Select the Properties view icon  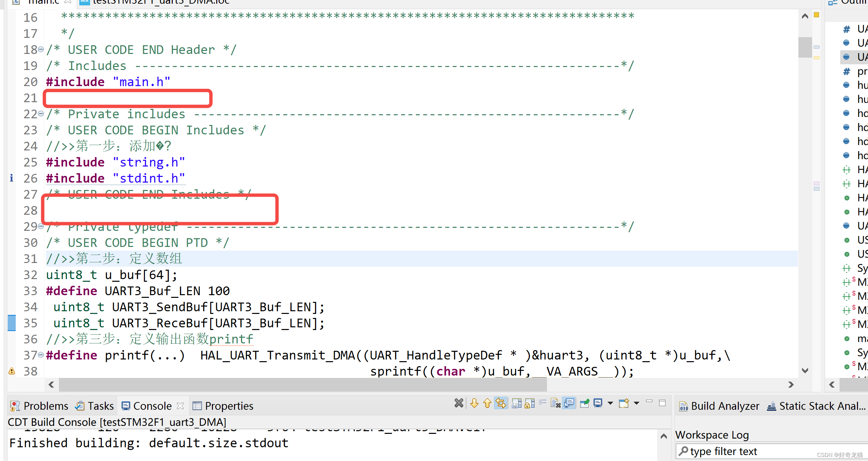pyautogui.click(x=197, y=406)
